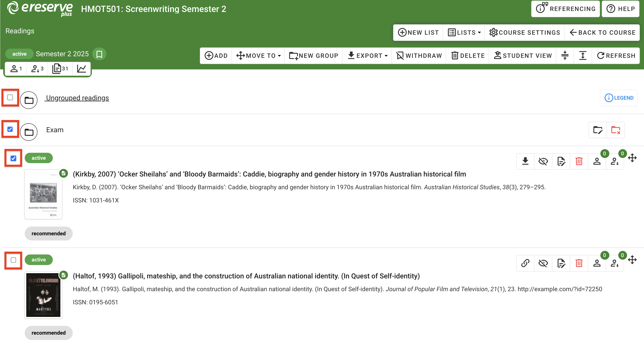The height and width of the screenshot is (347, 644).
Task: Uncheck the Exam group checkbox
Action: tap(10, 129)
